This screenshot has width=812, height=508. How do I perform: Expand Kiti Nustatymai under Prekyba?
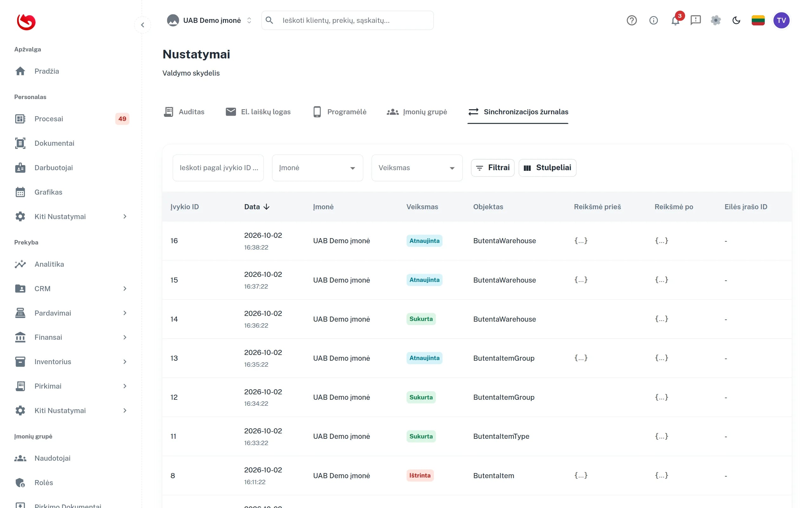(x=71, y=411)
